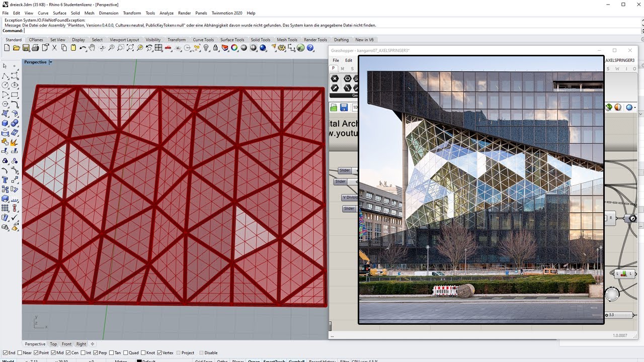Click the Axel Springer building photo
Image resolution: width=644 pixels, height=362 pixels.
tap(481, 190)
